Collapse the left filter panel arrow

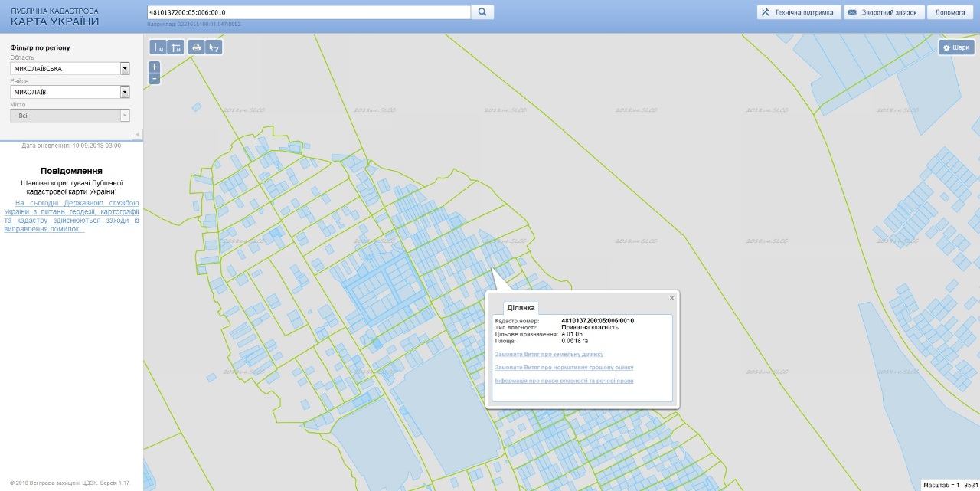(137, 134)
